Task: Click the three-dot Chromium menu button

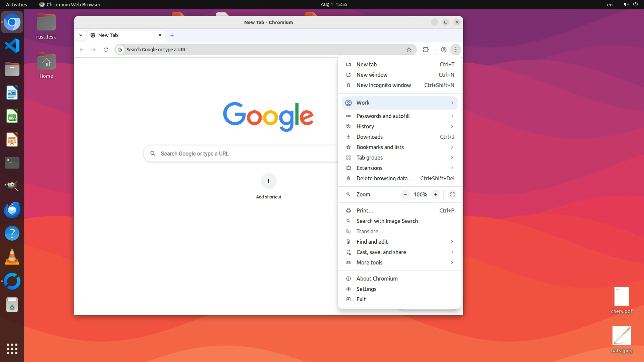Action: click(455, 50)
